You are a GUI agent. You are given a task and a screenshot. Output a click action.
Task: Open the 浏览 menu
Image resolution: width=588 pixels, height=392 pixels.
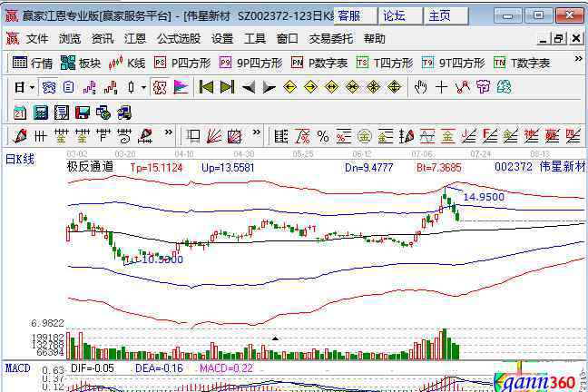[70, 39]
